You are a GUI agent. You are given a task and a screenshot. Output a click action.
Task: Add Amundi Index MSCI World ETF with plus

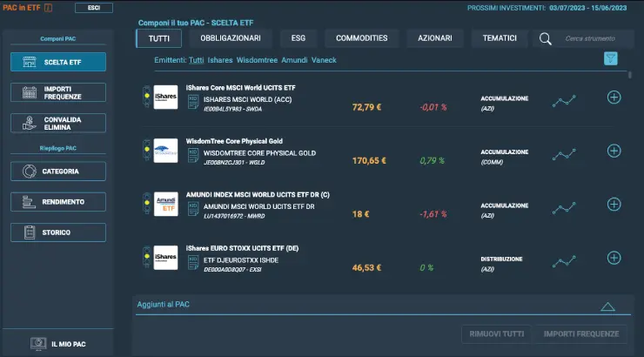[614, 204]
